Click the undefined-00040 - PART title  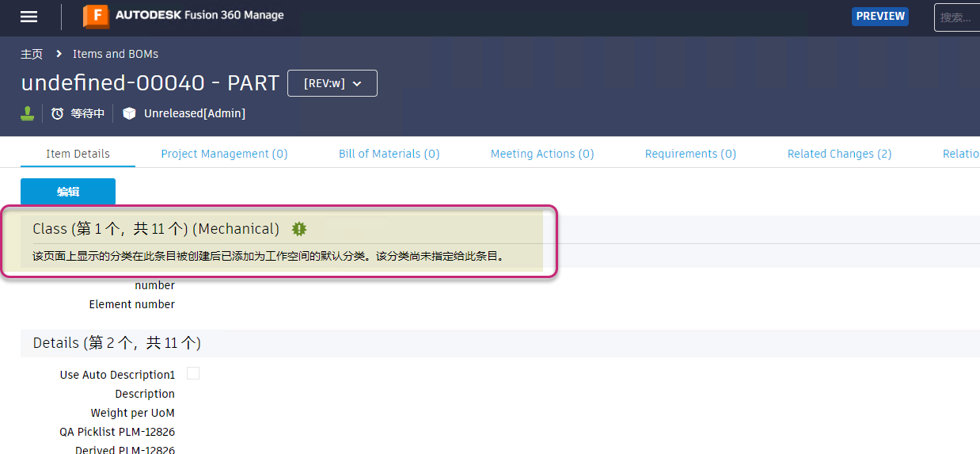[150, 83]
